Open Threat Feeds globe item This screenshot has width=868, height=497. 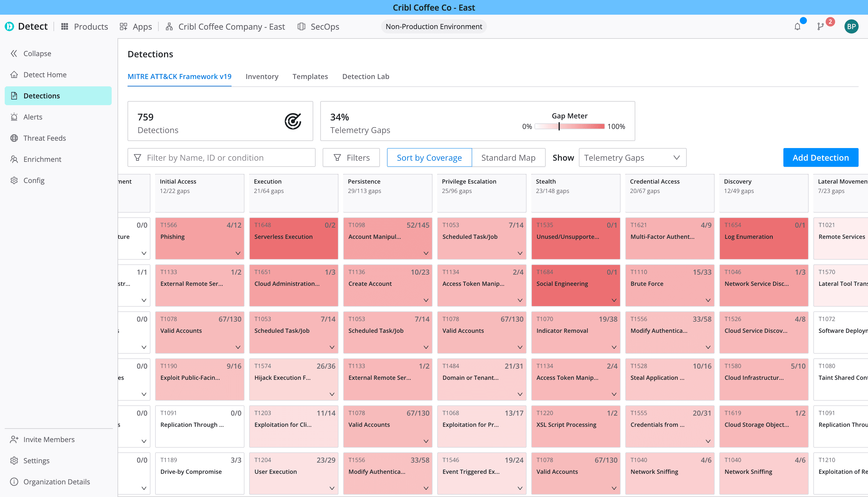coord(58,138)
